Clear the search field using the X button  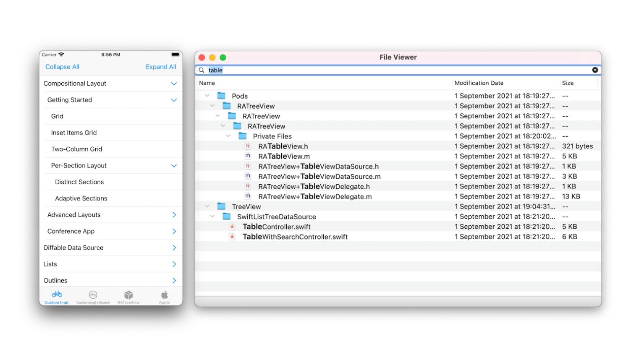tap(595, 70)
